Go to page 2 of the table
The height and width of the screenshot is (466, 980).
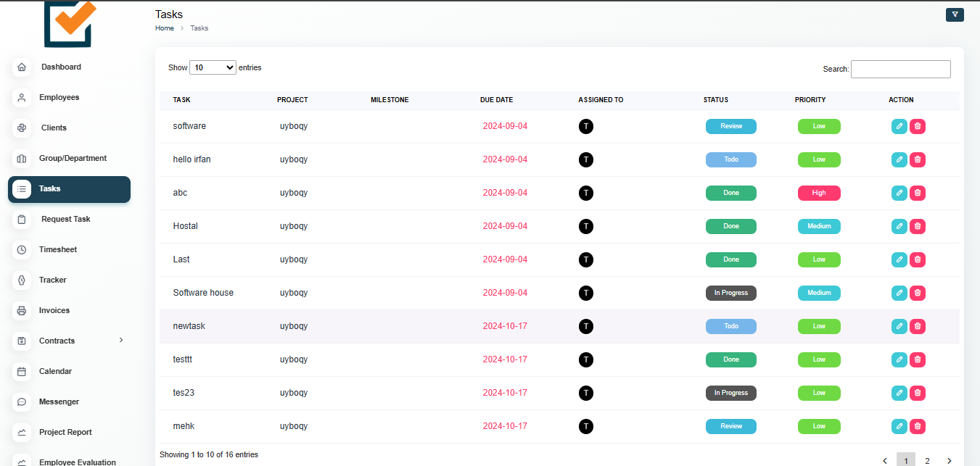tap(927, 460)
